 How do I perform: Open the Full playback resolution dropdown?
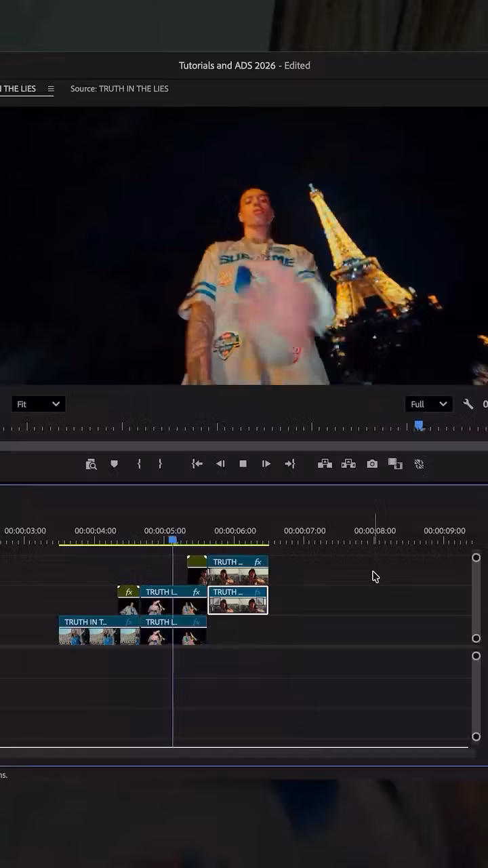click(x=428, y=404)
